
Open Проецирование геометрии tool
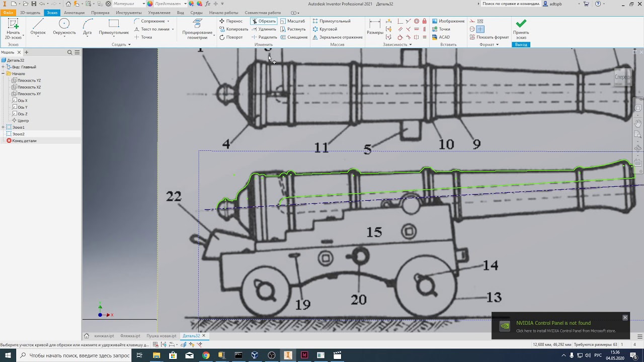[197, 29]
